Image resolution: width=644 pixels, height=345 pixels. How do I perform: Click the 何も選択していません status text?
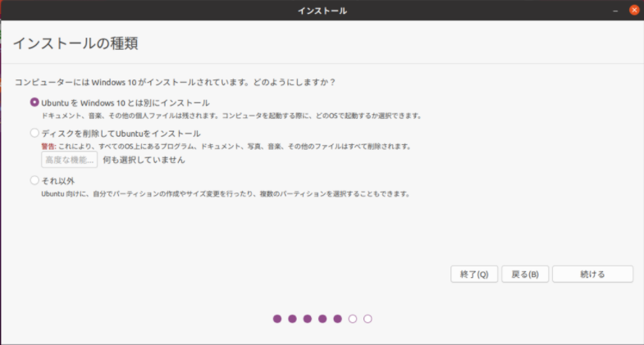(144, 160)
